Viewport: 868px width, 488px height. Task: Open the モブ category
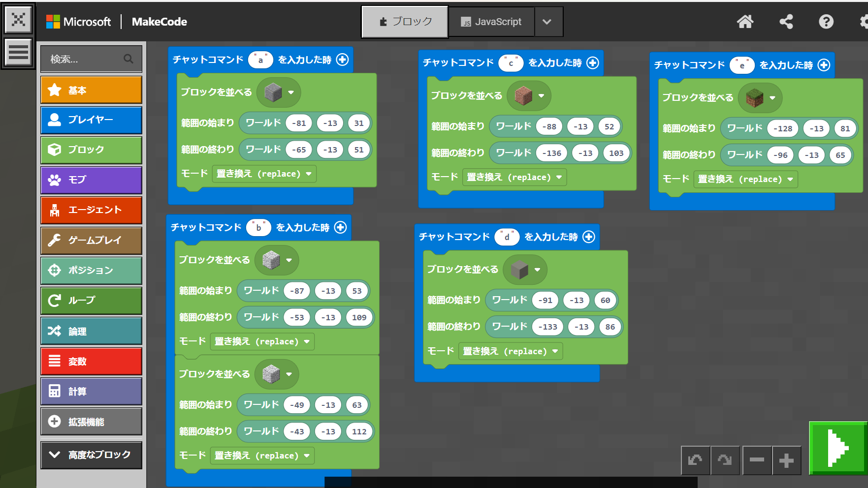tap(92, 180)
